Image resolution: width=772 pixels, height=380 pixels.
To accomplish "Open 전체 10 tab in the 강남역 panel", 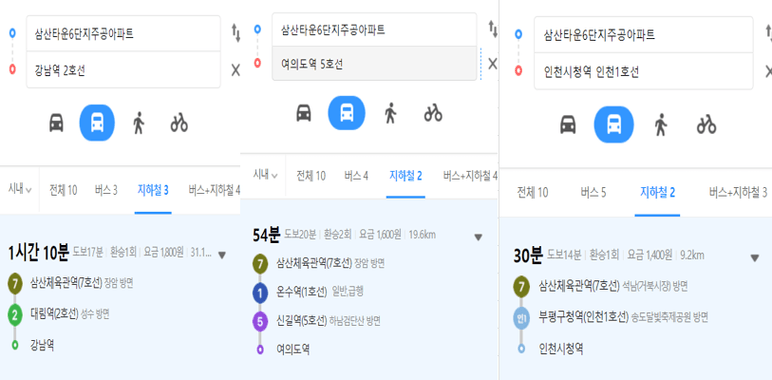I will [x=63, y=191].
